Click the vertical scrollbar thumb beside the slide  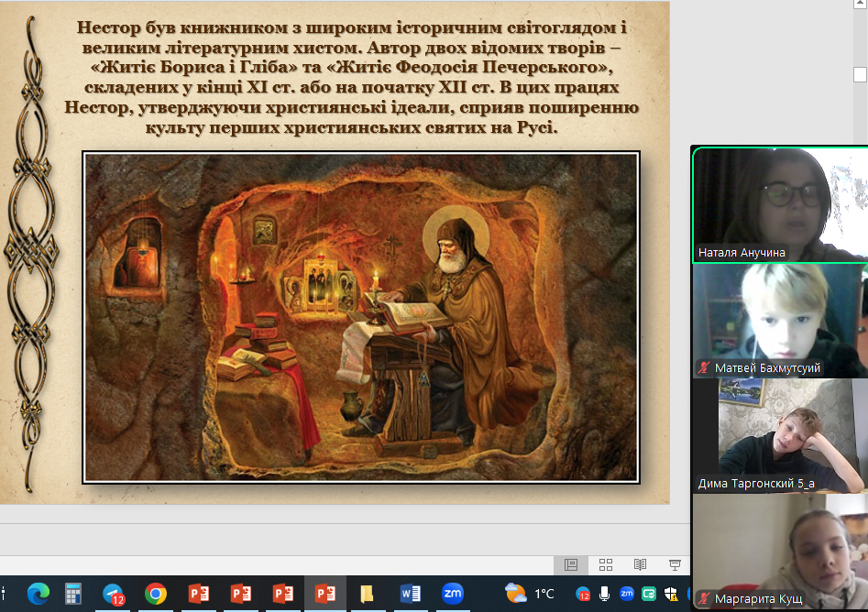point(860,74)
